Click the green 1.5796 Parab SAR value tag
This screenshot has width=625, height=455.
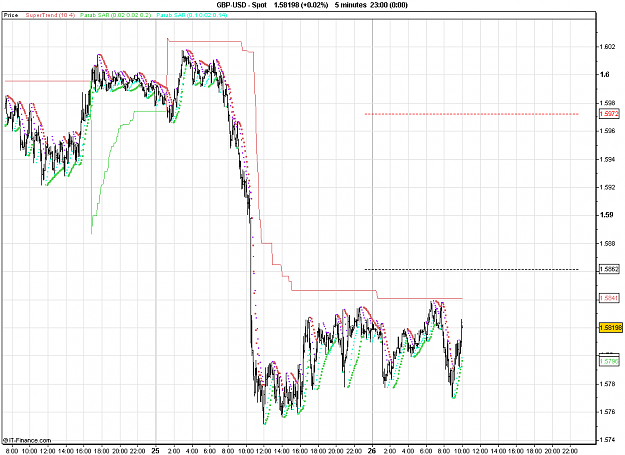point(609,361)
